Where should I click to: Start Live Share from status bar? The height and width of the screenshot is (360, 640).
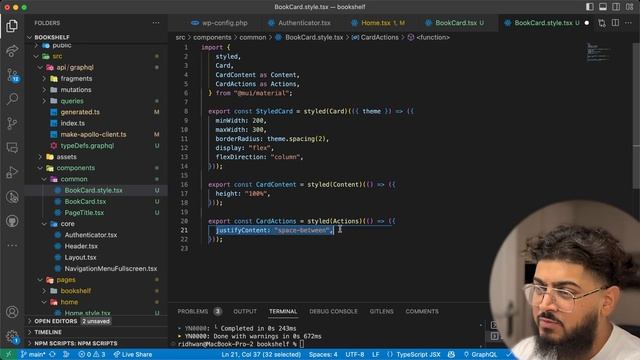coord(133,354)
